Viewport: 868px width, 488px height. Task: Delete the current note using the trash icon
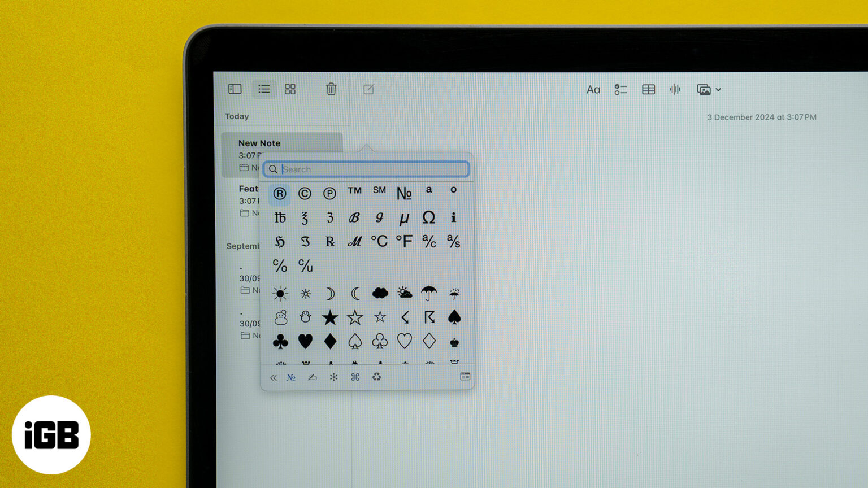pos(331,89)
